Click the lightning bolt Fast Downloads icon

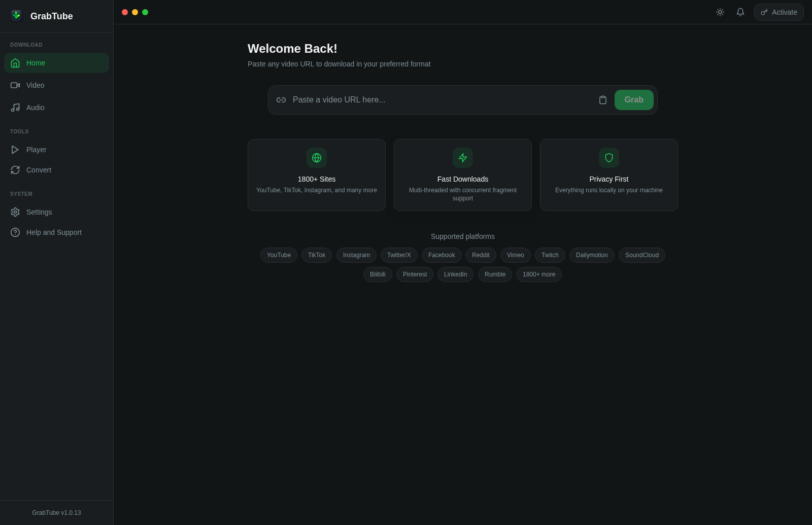tap(463, 158)
